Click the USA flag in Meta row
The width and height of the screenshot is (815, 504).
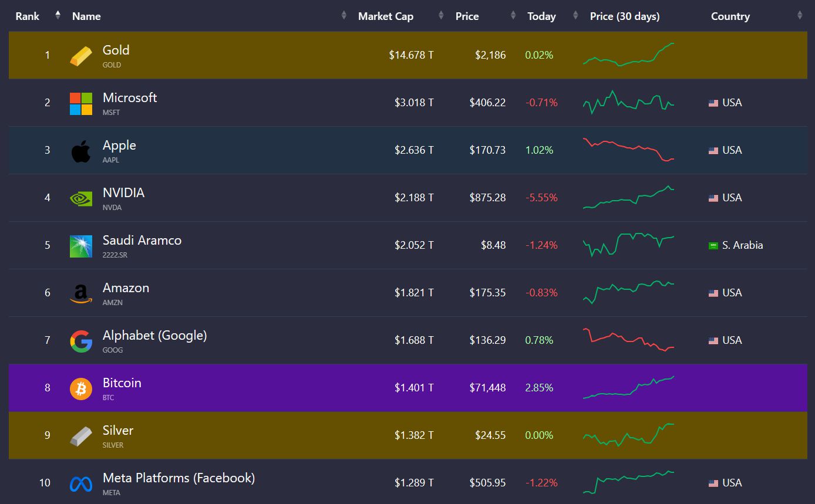[x=713, y=483]
